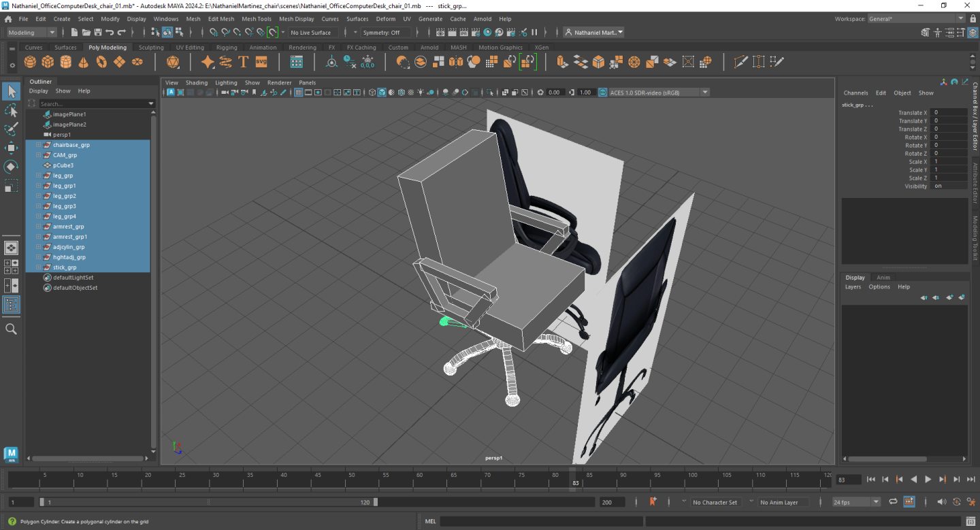Toggle snap to grids magnet
Viewport: 980px width, 530px height.
[x=214, y=33]
